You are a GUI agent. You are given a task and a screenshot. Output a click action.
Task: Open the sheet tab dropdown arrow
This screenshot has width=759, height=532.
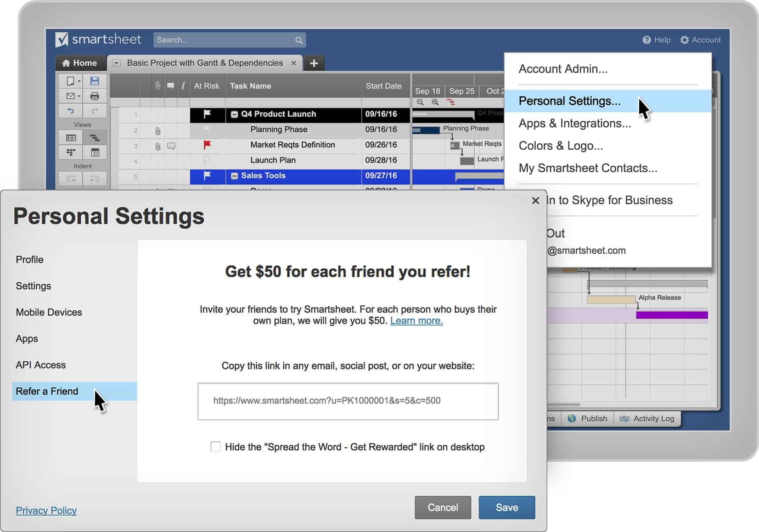click(117, 63)
